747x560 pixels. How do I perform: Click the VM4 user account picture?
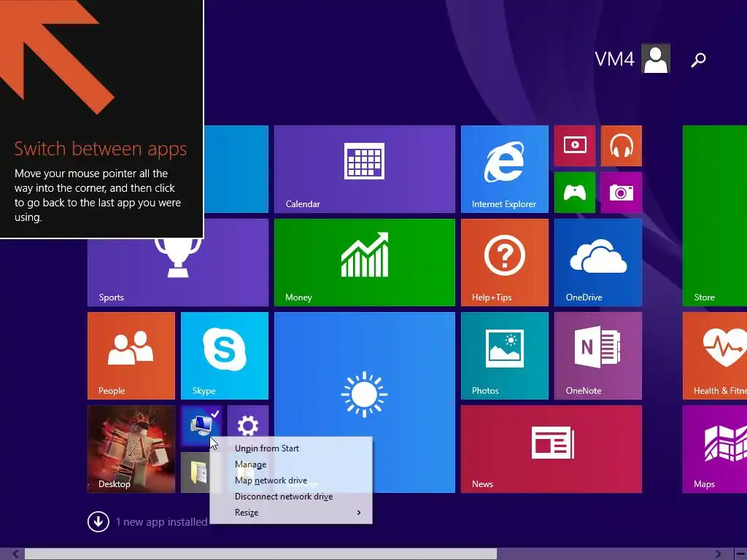pos(656,58)
